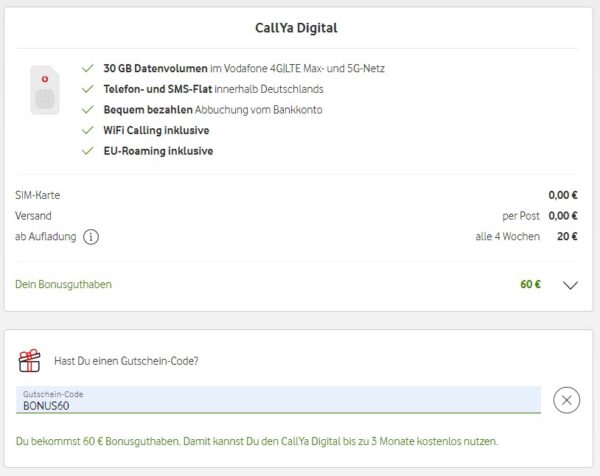Click the Versand row label
The height and width of the screenshot is (476, 600).
click(x=33, y=215)
